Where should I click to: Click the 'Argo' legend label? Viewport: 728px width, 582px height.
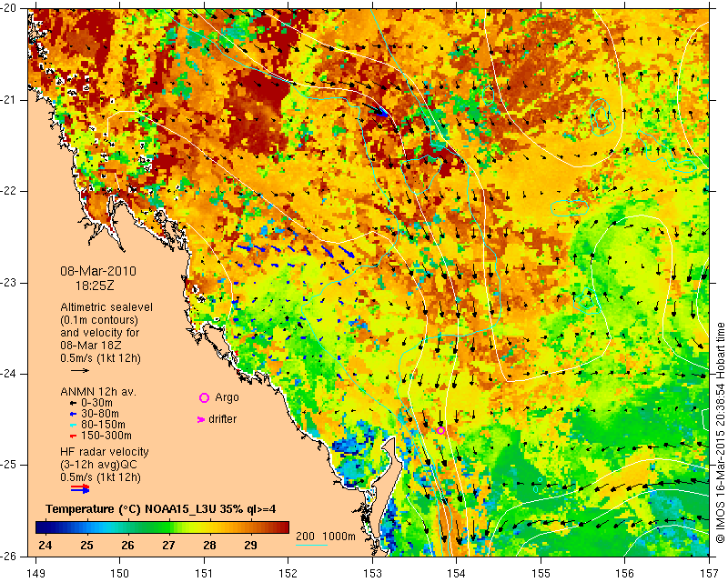pos(227,397)
